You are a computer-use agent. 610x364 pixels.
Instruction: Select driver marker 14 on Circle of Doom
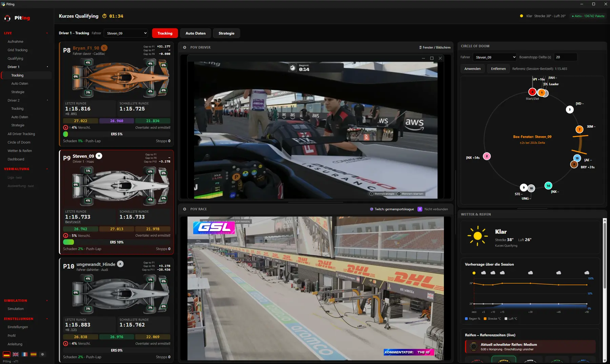tap(548, 186)
